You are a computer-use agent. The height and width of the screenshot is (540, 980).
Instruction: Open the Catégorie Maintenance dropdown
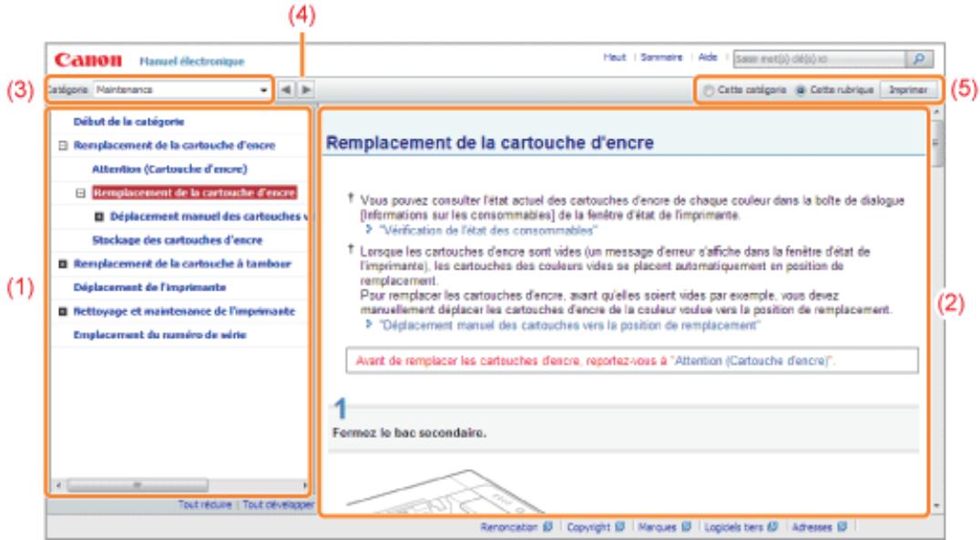coord(181,89)
